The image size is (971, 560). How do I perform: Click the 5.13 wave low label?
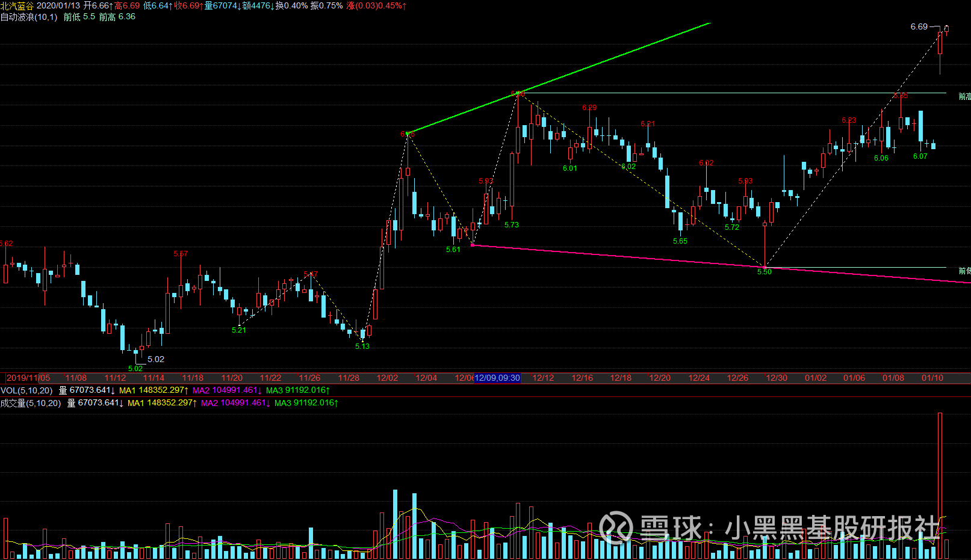point(362,346)
